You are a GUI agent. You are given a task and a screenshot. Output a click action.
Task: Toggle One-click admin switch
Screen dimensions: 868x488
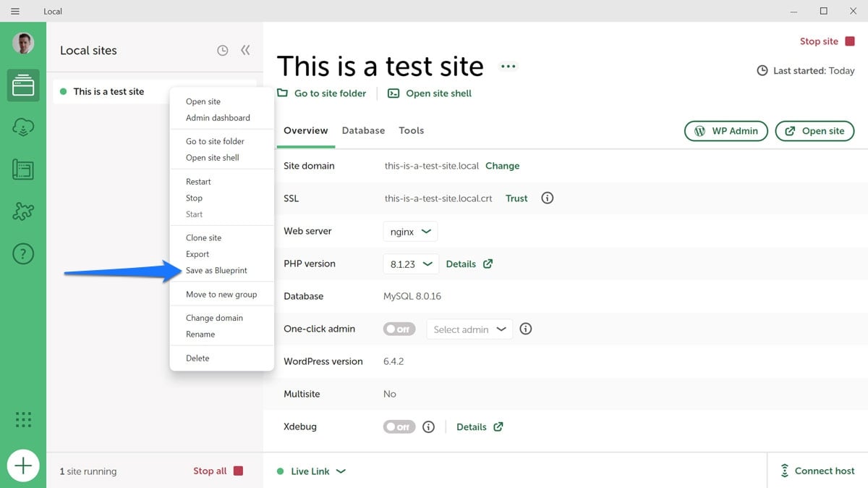(399, 329)
